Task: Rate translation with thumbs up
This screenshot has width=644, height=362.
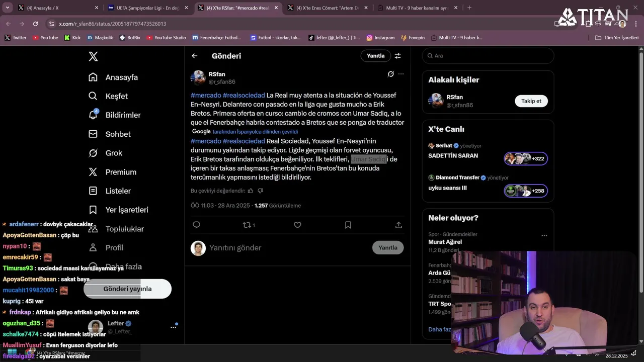Action: click(x=251, y=191)
